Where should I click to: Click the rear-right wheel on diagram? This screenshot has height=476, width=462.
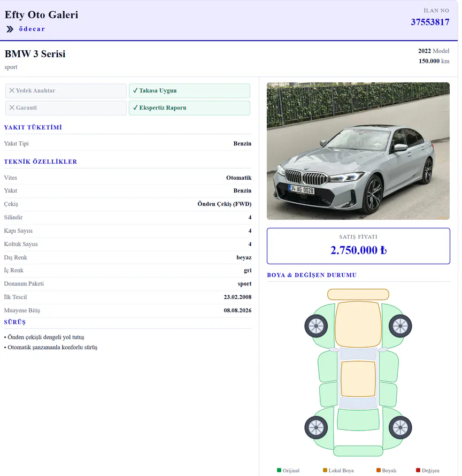(x=401, y=427)
